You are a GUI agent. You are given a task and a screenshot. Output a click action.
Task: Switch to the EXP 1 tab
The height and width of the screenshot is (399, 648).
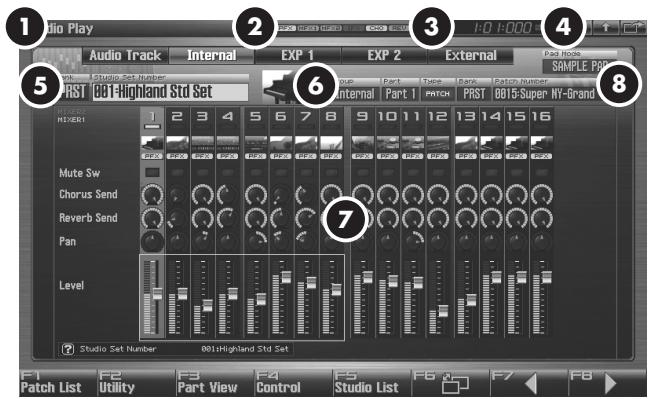[x=298, y=55]
